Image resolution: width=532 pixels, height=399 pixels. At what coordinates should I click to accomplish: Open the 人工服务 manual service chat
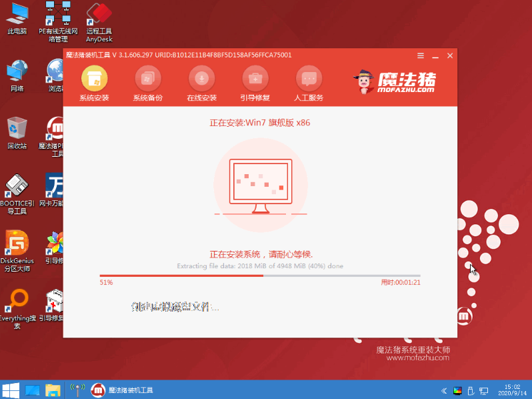309,83
